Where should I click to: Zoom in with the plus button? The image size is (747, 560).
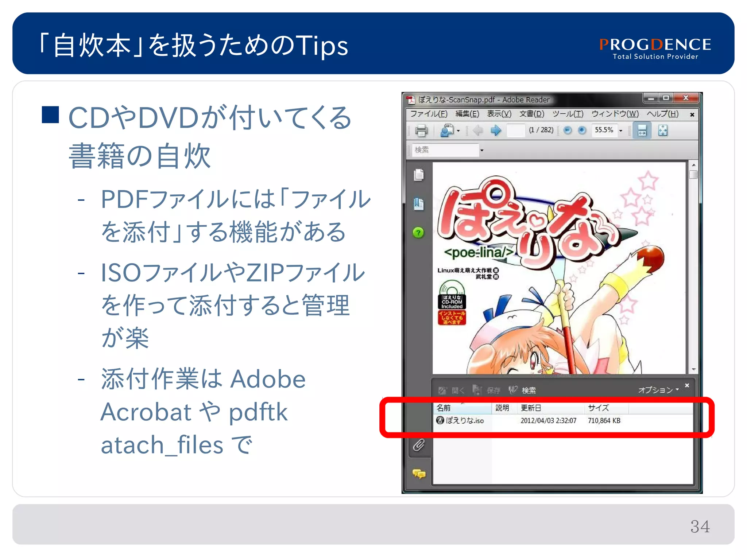pos(582,130)
